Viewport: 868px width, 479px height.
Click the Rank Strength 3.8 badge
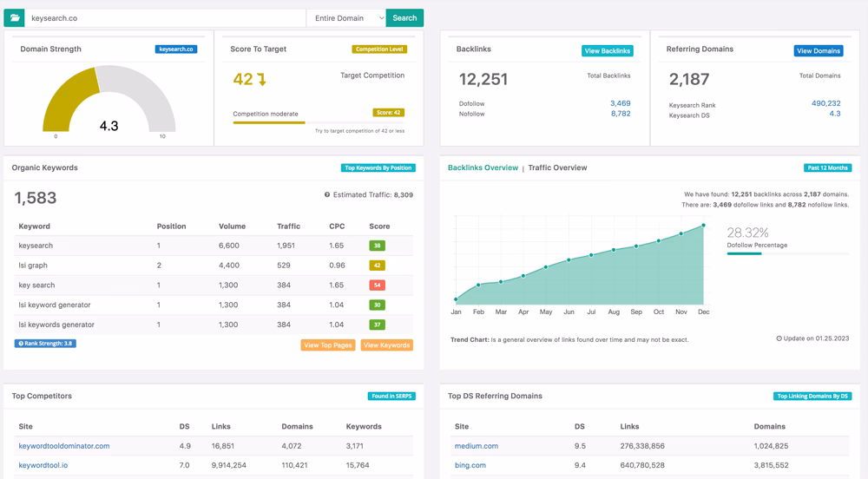[x=43, y=344]
